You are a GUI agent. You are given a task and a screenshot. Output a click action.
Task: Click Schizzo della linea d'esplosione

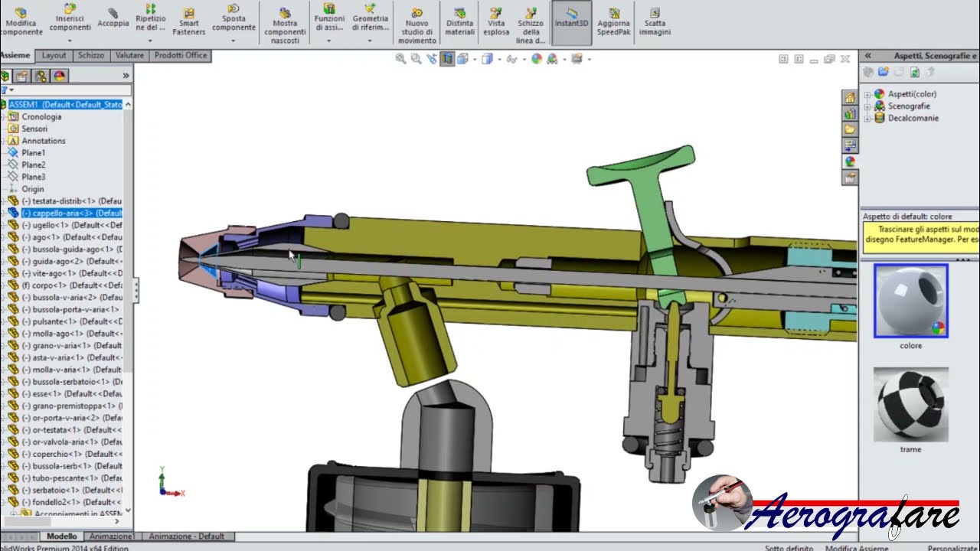[x=531, y=26]
